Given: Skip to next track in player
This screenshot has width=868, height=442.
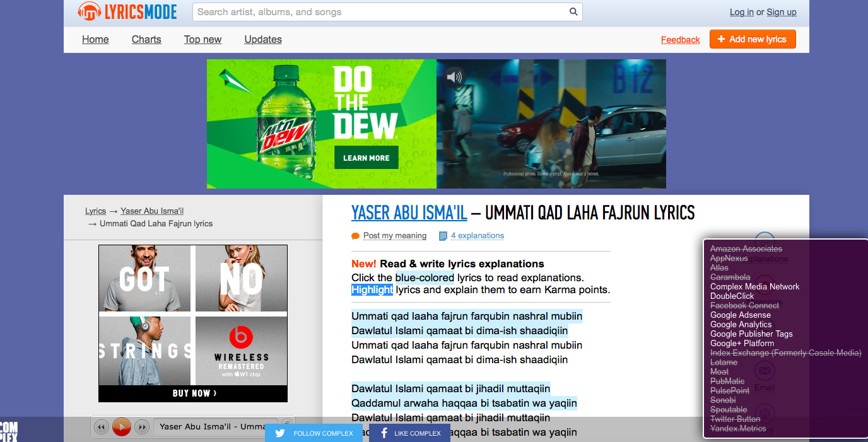Looking at the screenshot, I should [x=142, y=427].
